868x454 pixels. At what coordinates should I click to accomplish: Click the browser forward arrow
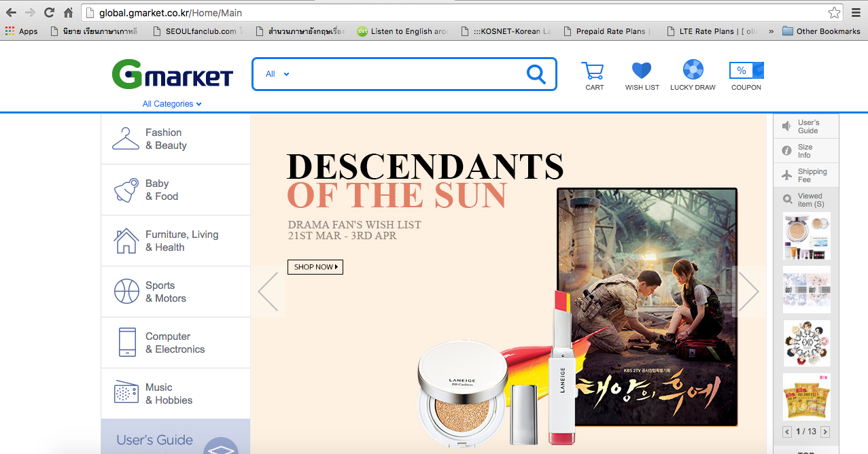pos(30,12)
